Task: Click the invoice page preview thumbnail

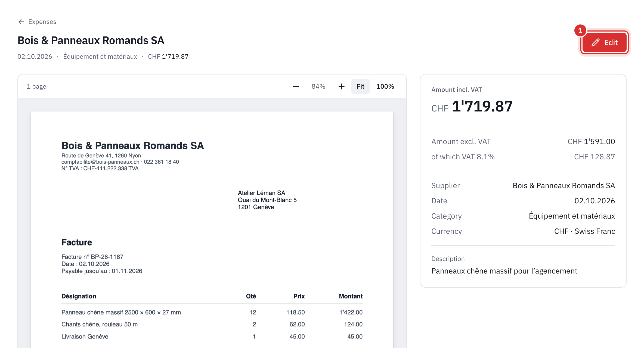Action: (212, 229)
